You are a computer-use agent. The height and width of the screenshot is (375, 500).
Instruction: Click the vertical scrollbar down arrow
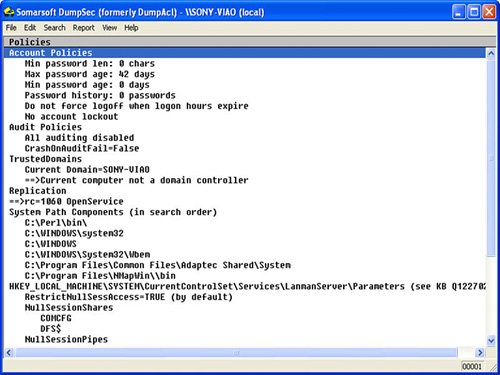[x=491, y=340]
